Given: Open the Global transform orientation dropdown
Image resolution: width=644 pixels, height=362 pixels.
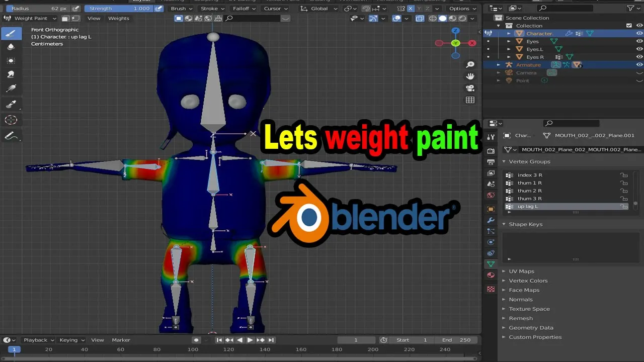Looking at the screenshot, I should coord(319,9).
